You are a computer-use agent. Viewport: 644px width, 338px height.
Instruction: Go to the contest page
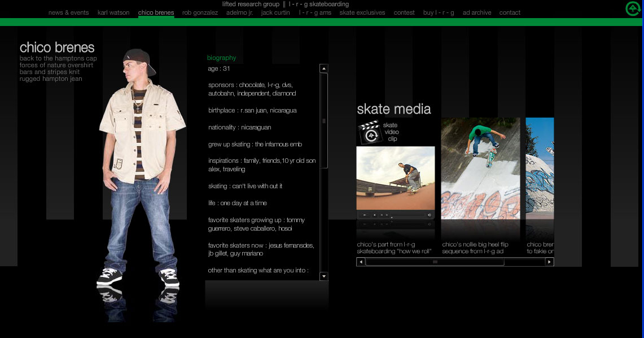(404, 13)
